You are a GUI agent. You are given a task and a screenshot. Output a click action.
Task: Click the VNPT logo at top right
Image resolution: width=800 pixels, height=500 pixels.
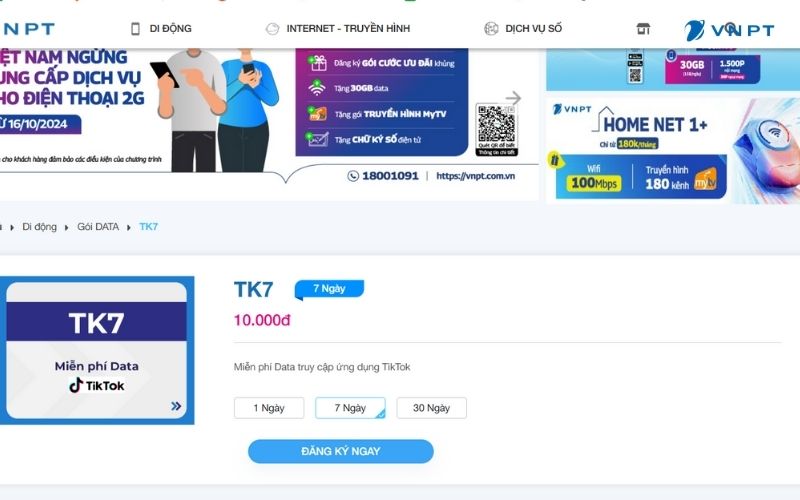point(730,30)
